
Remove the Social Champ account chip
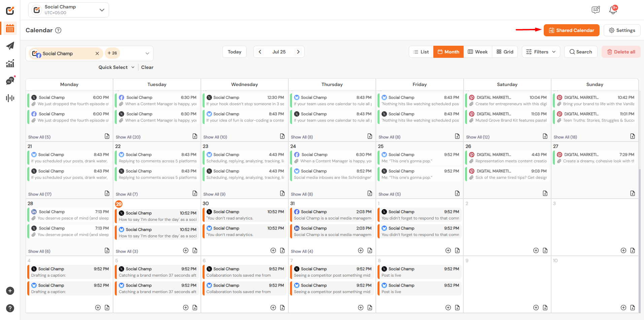click(x=97, y=53)
